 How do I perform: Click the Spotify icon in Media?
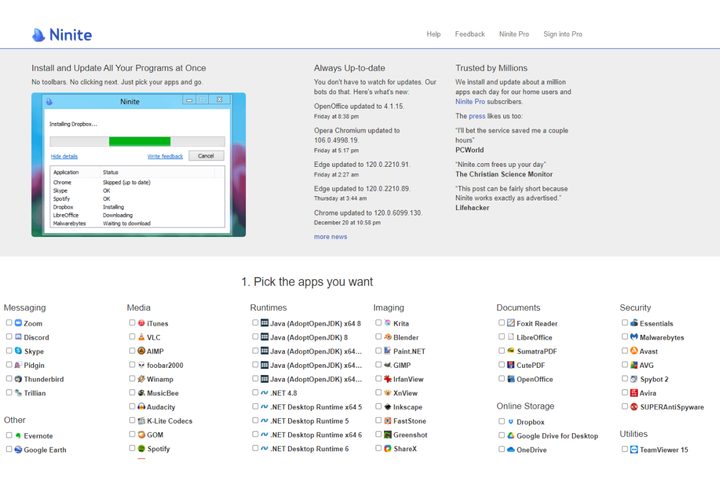pyautogui.click(x=141, y=449)
